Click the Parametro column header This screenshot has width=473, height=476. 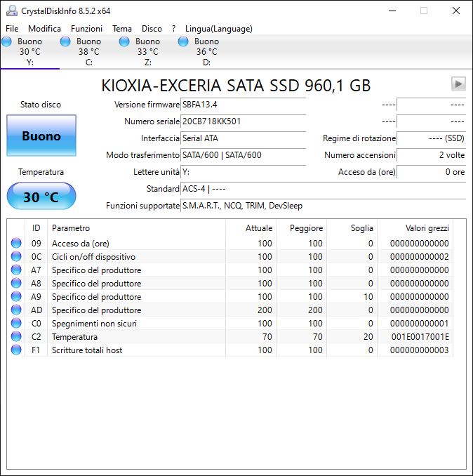point(137,228)
